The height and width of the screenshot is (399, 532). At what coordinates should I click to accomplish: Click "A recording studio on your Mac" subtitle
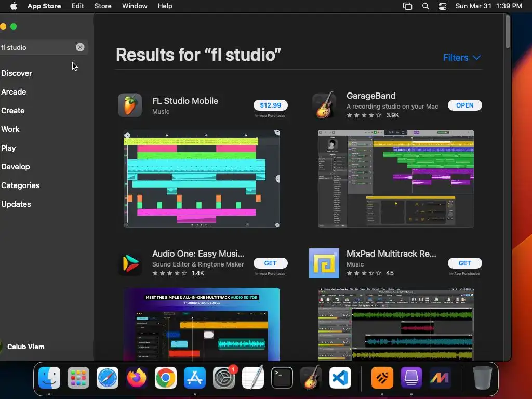[x=392, y=107]
